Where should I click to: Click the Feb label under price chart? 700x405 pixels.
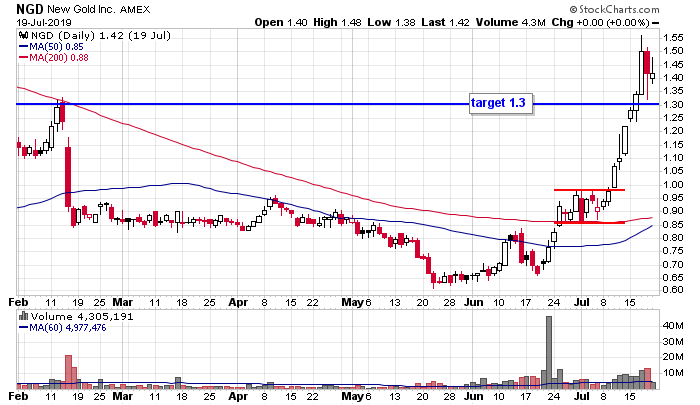18,303
